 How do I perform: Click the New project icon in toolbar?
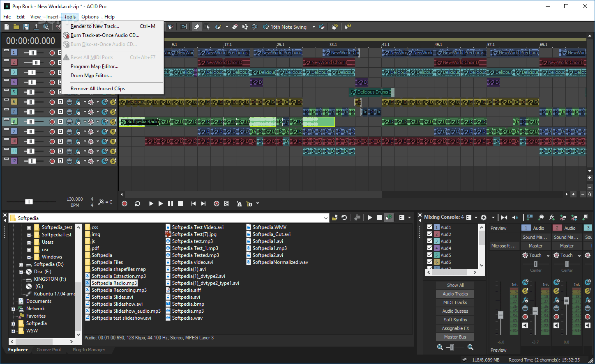point(7,27)
